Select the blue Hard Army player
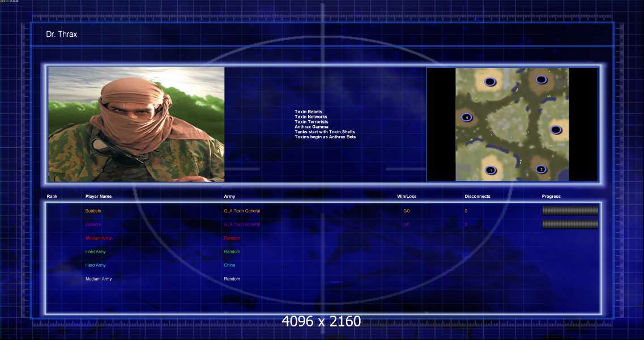Image resolution: width=644 pixels, height=340 pixels. (x=96, y=265)
